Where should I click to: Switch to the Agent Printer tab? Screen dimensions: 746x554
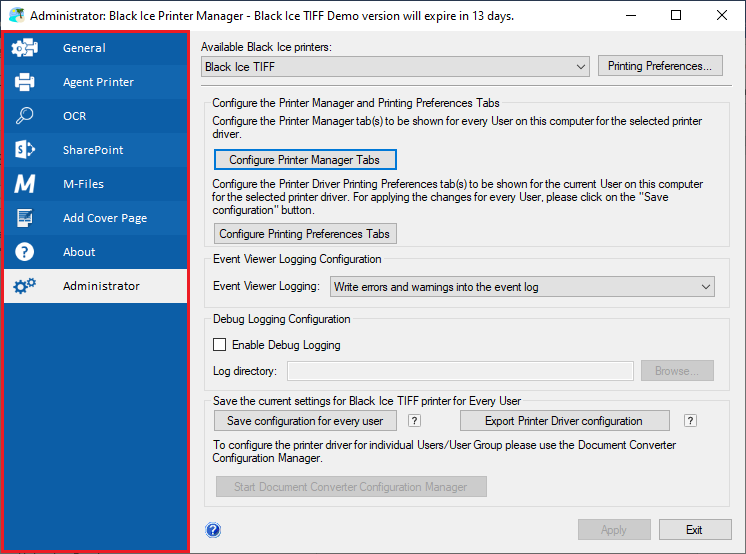click(96, 82)
